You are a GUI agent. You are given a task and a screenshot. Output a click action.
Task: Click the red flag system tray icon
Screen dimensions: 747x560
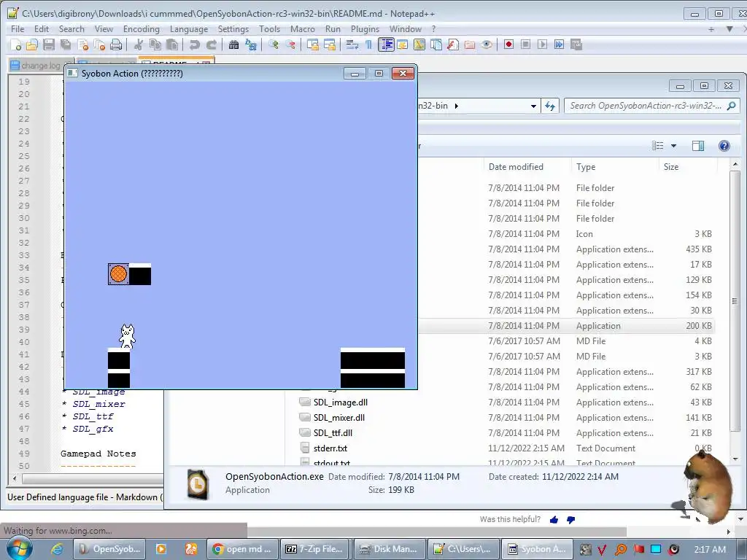[x=639, y=549]
